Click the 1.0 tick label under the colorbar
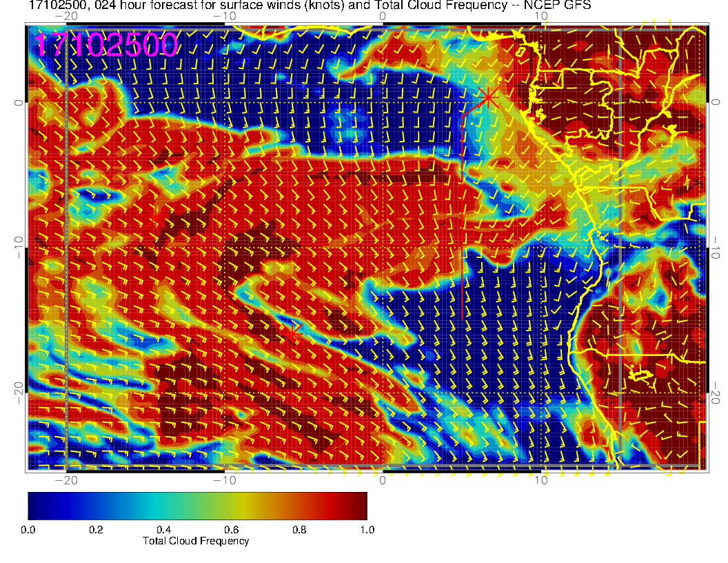Screen dimensions: 728x563 click(367, 530)
